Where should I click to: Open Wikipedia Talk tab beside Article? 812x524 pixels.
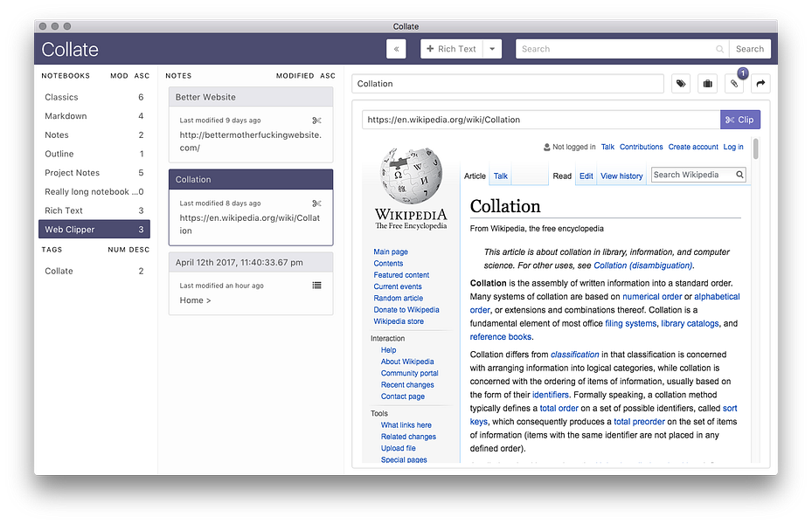pos(501,176)
